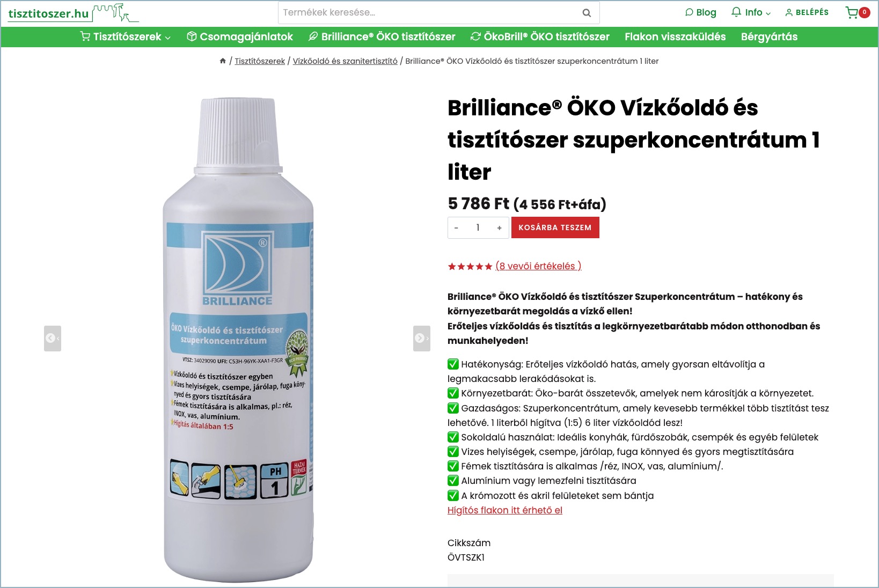Increase quantity with plus button
Screen dimensions: 879x588
[499, 228]
